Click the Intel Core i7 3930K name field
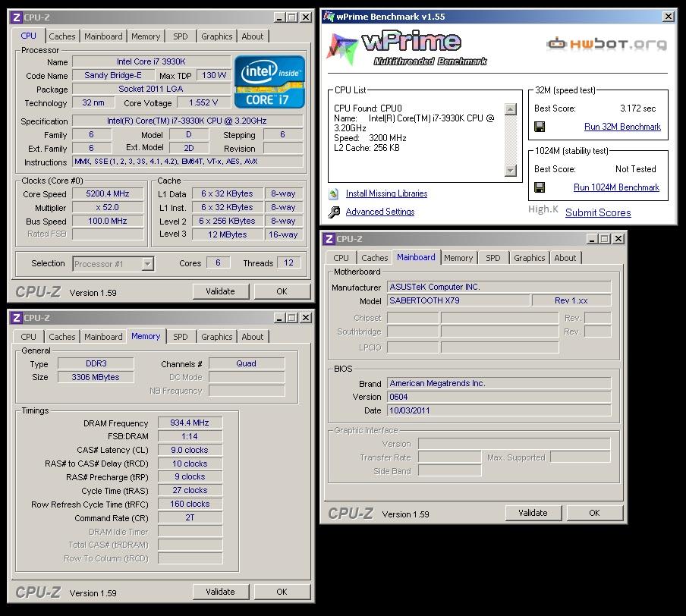The height and width of the screenshot is (616, 686). pyautogui.click(x=151, y=61)
